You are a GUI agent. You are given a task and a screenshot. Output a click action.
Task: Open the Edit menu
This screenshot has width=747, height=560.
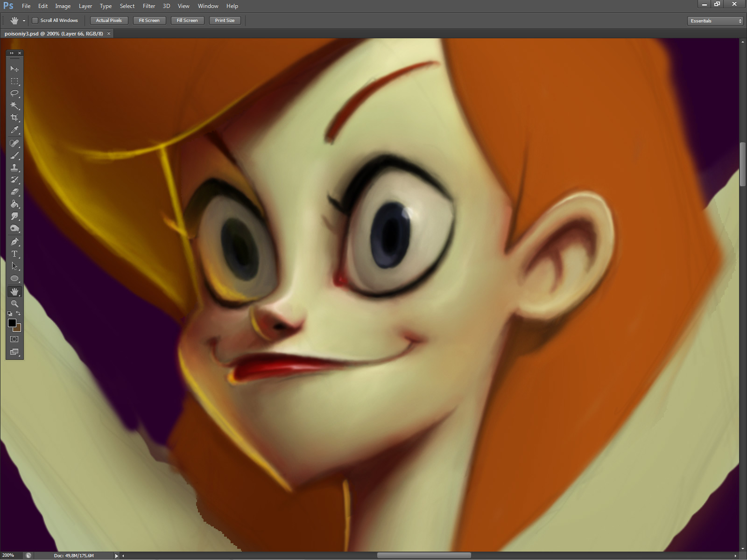[x=43, y=6]
